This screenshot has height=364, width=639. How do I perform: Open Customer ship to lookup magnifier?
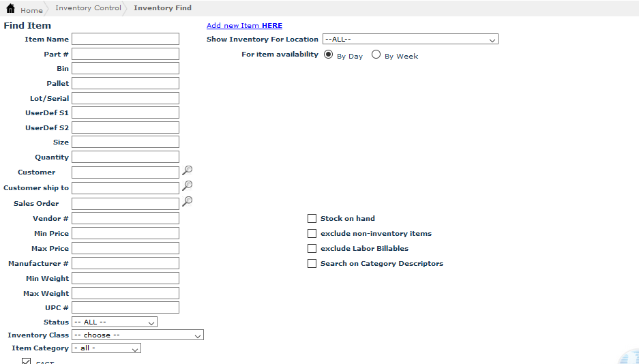pyautogui.click(x=188, y=185)
